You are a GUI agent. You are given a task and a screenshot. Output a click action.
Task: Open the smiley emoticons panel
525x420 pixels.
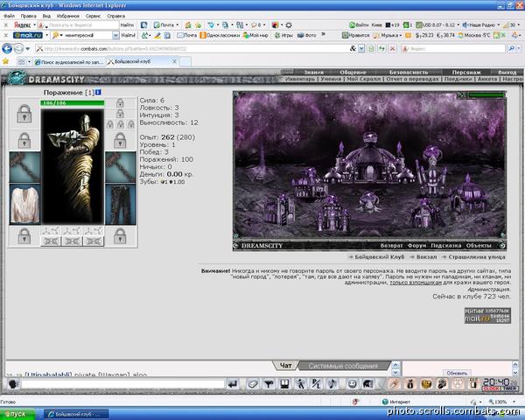pyautogui.click(x=352, y=384)
